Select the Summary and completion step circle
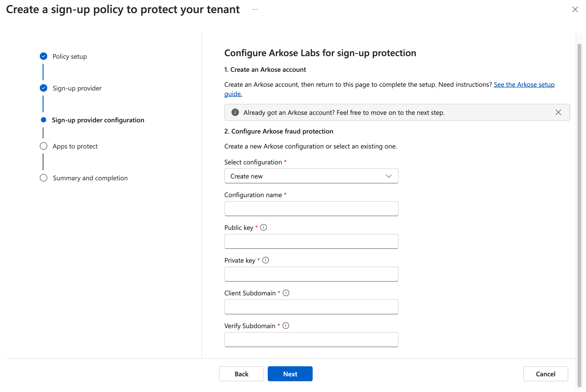Image resolution: width=586 pixels, height=392 pixels. tap(44, 178)
